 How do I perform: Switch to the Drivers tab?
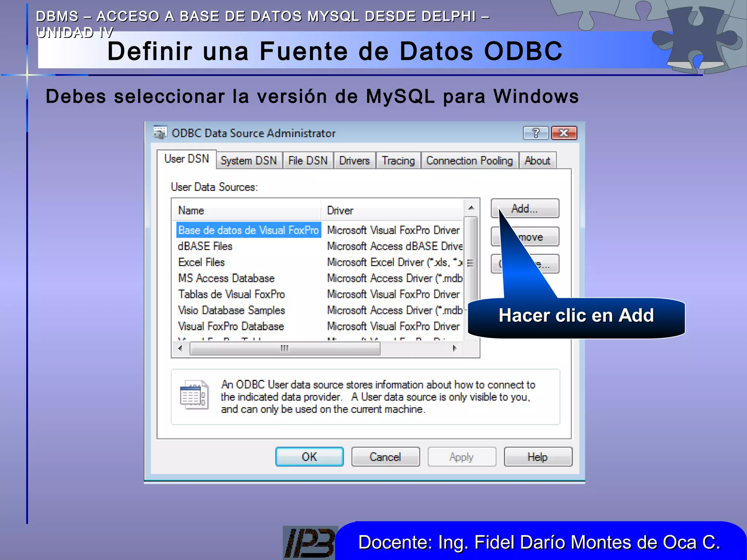(354, 160)
